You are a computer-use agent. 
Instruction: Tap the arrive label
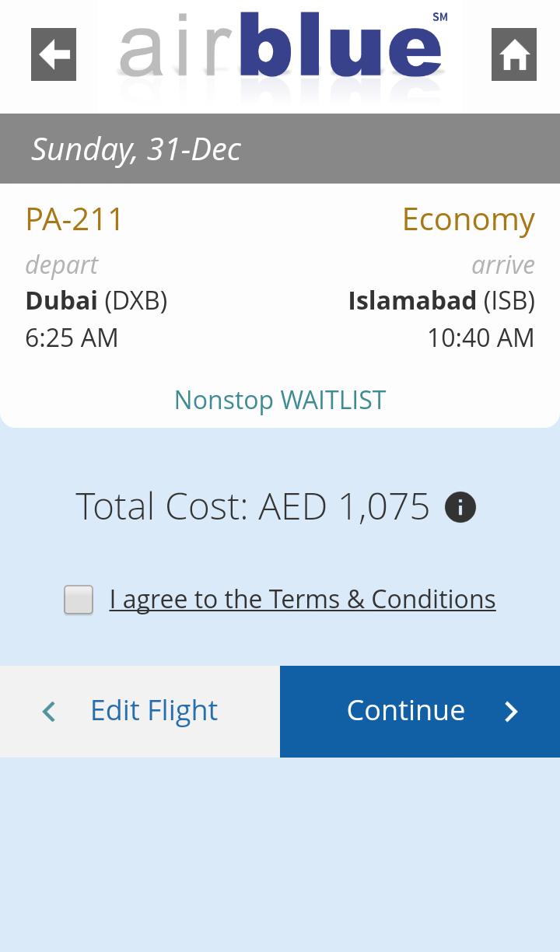[x=503, y=264]
